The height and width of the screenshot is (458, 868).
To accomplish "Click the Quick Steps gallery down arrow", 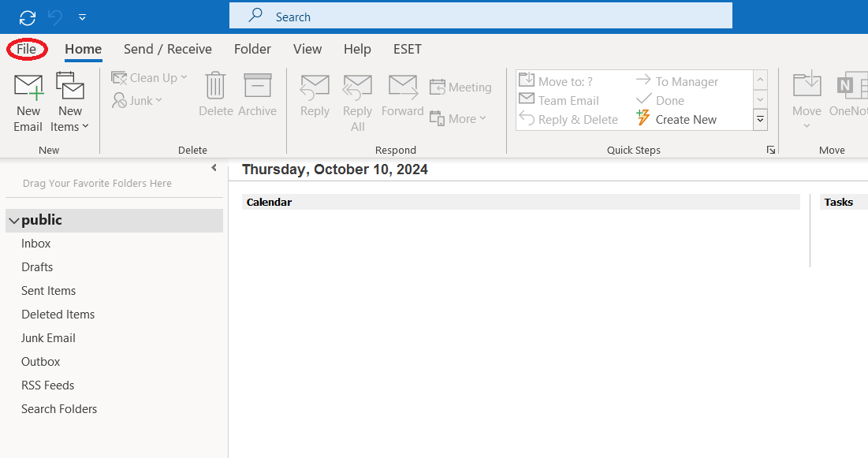I will (761, 100).
